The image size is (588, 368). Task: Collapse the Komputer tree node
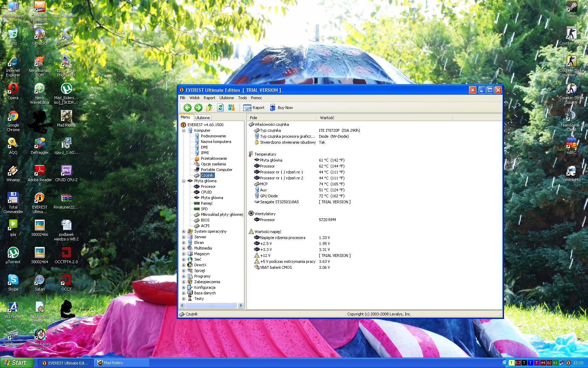[x=183, y=130]
